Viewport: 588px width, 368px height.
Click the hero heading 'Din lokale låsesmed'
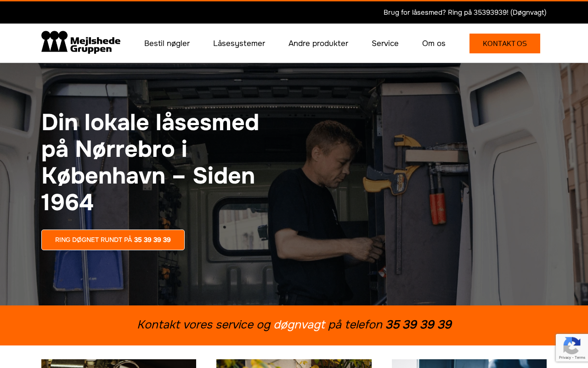tap(150, 122)
